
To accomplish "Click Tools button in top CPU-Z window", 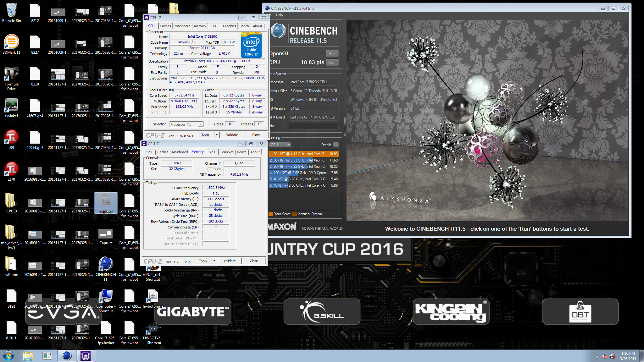I will [x=205, y=135].
